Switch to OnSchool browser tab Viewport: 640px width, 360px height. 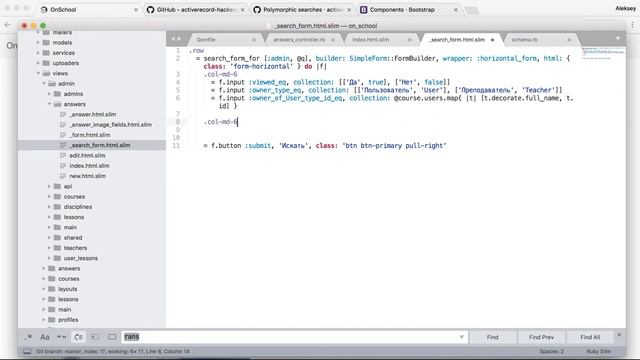pos(89,9)
